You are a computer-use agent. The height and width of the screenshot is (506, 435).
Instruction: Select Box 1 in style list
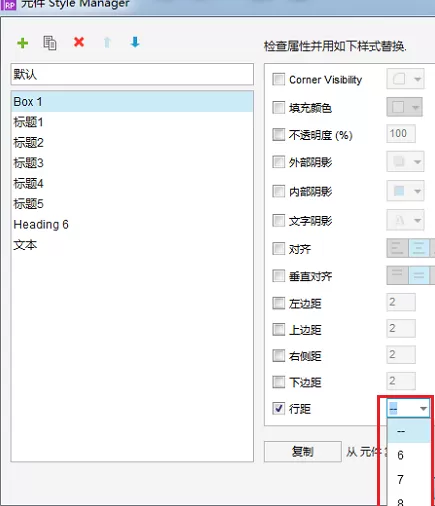click(x=132, y=102)
